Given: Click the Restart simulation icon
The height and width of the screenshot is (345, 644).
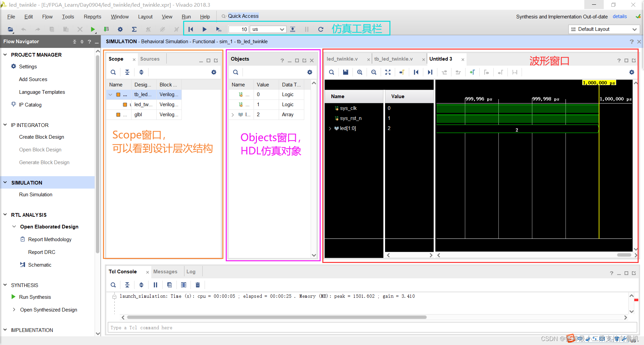Looking at the screenshot, I should (191, 29).
